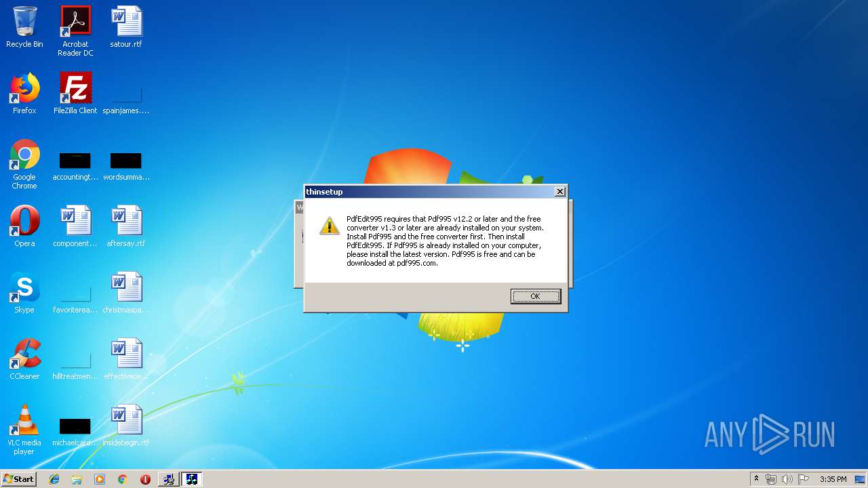This screenshot has width=868, height=488.
Task: Select the accountingt file icon
Action: click(75, 166)
